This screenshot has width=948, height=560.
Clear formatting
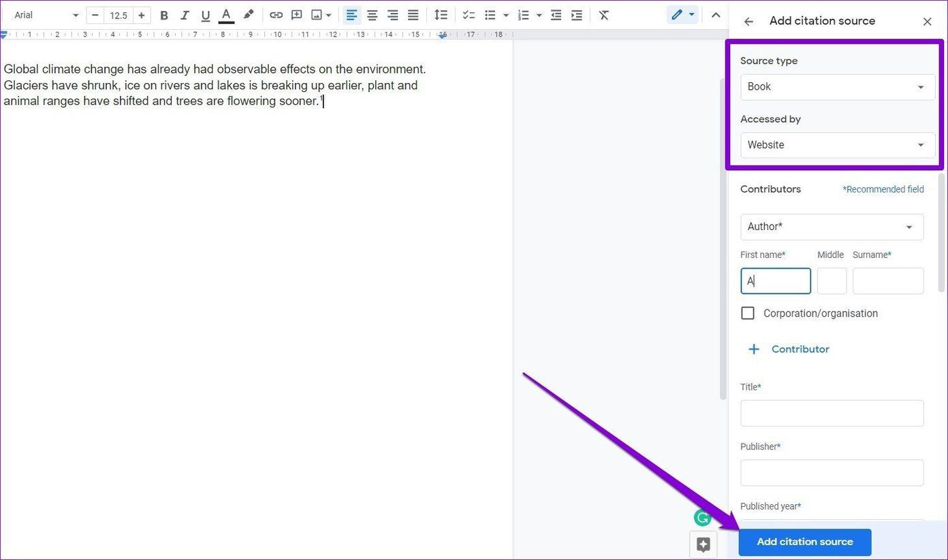pos(604,15)
